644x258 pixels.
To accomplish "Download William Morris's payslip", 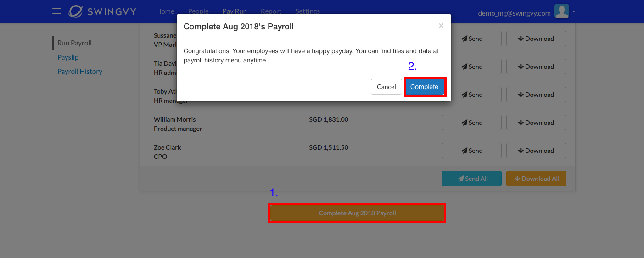I will tap(536, 123).
